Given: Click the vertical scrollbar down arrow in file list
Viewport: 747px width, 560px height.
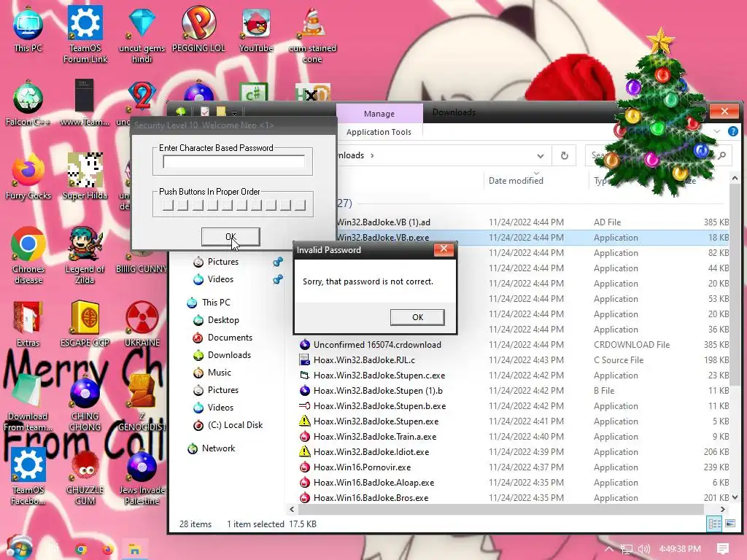Looking at the screenshot, I should 735,497.
